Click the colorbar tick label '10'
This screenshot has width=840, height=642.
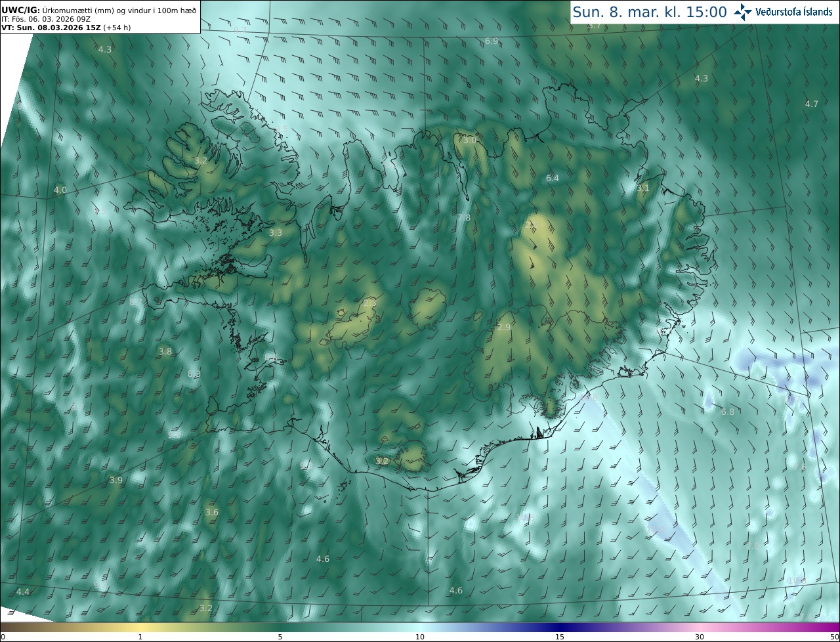point(420,637)
